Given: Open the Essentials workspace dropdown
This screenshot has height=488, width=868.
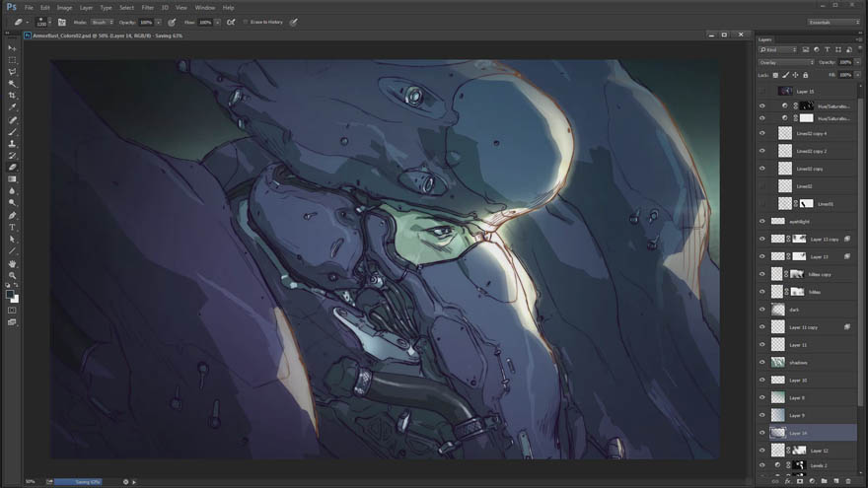Looking at the screenshot, I should click(x=833, y=22).
